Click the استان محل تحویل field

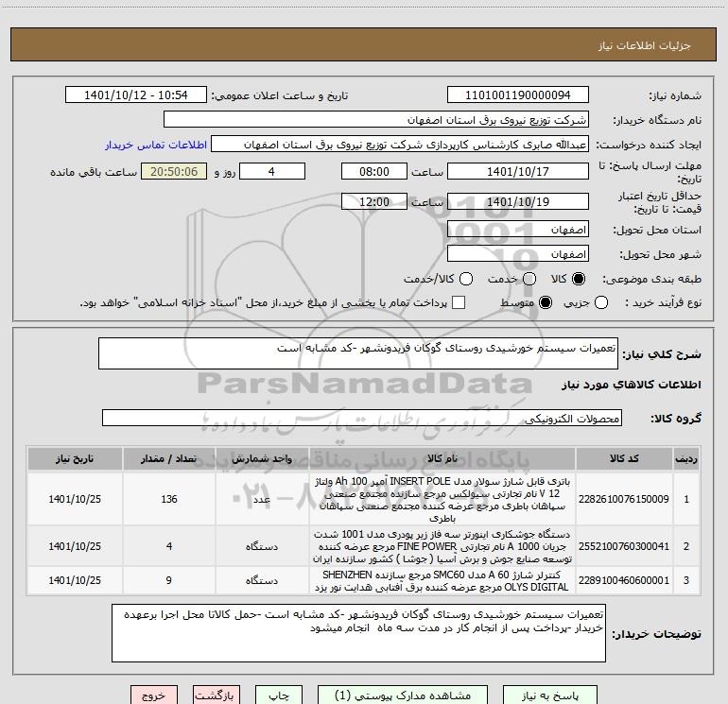[518, 230]
